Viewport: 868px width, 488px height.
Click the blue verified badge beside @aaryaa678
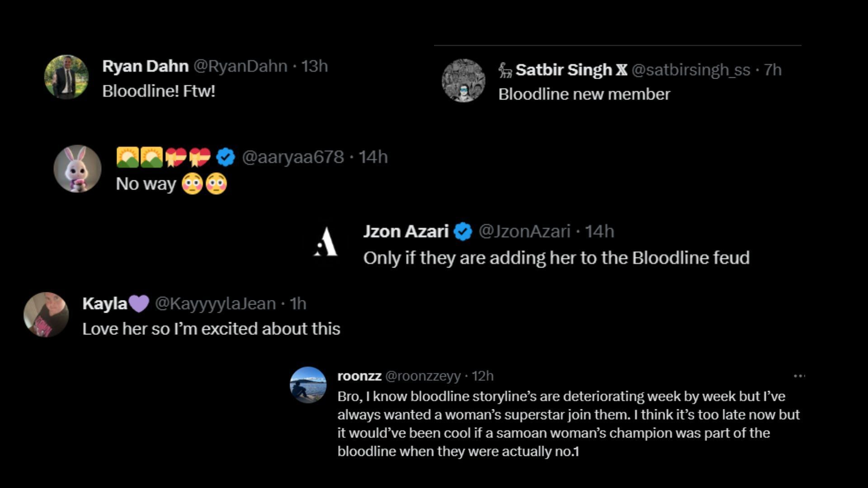pyautogui.click(x=225, y=157)
